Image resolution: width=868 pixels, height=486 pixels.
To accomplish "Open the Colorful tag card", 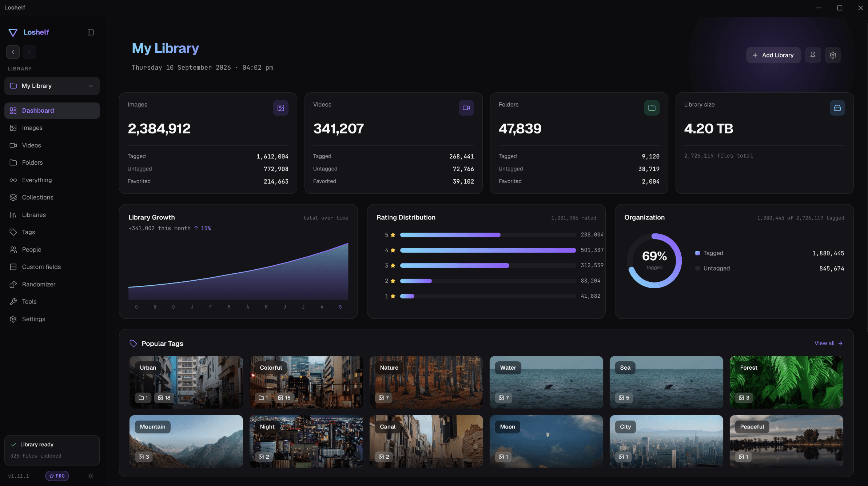I will click(x=306, y=382).
